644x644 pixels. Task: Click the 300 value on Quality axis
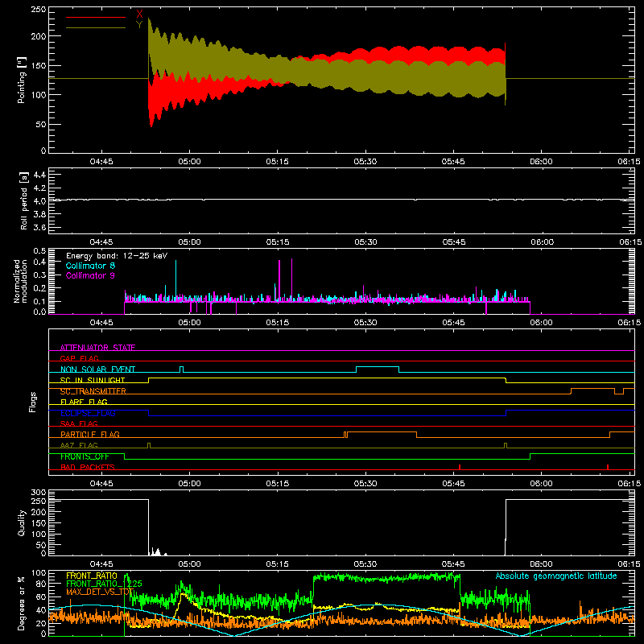click(39, 493)
